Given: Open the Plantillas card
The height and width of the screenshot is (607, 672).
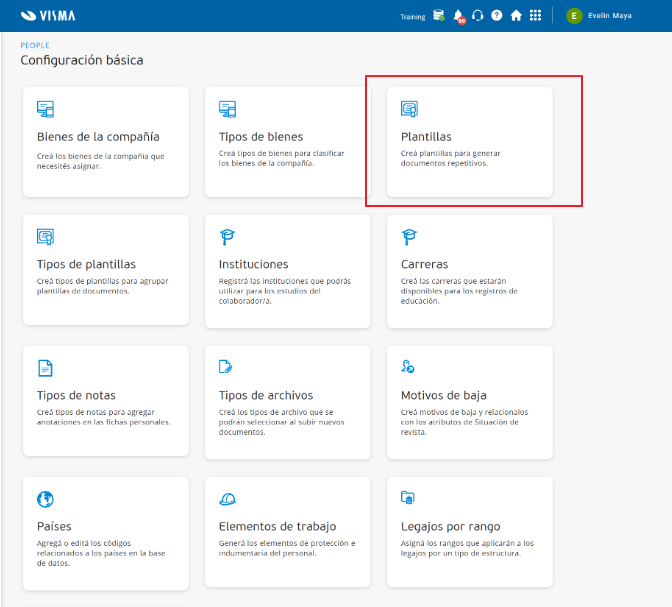Looking at the screenshot, I should pos(469,141).
